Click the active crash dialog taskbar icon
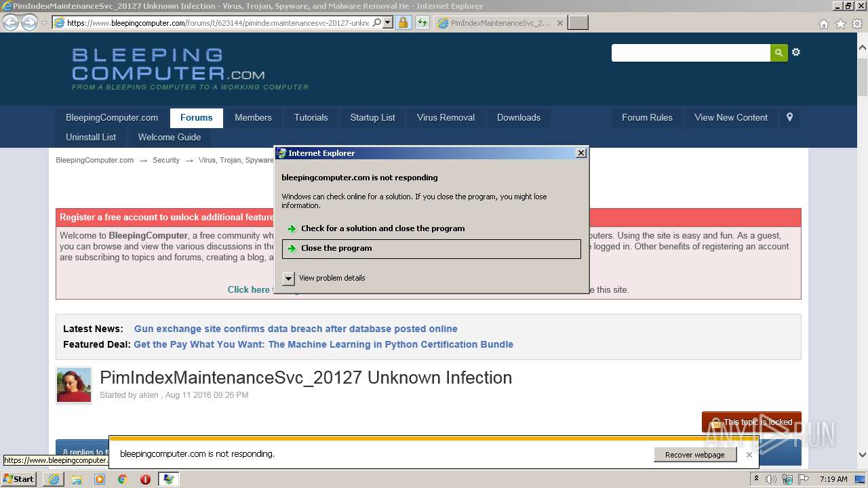 point(168,479)
